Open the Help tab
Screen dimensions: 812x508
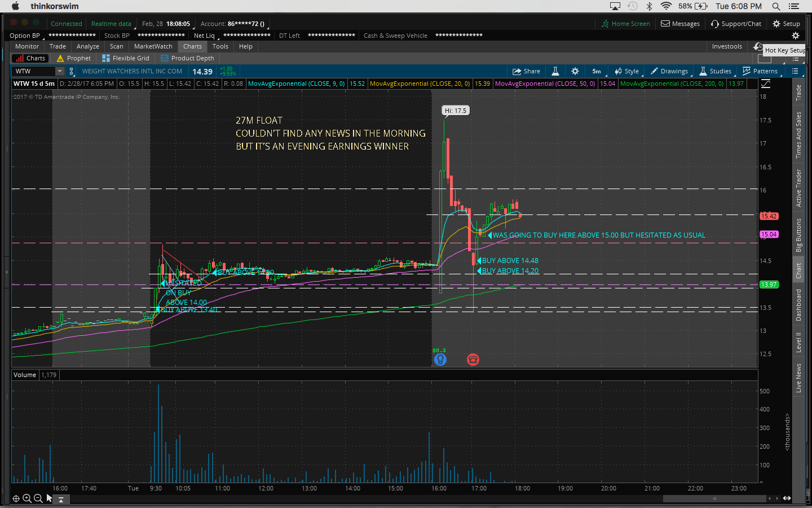click(x=246, y=46)
